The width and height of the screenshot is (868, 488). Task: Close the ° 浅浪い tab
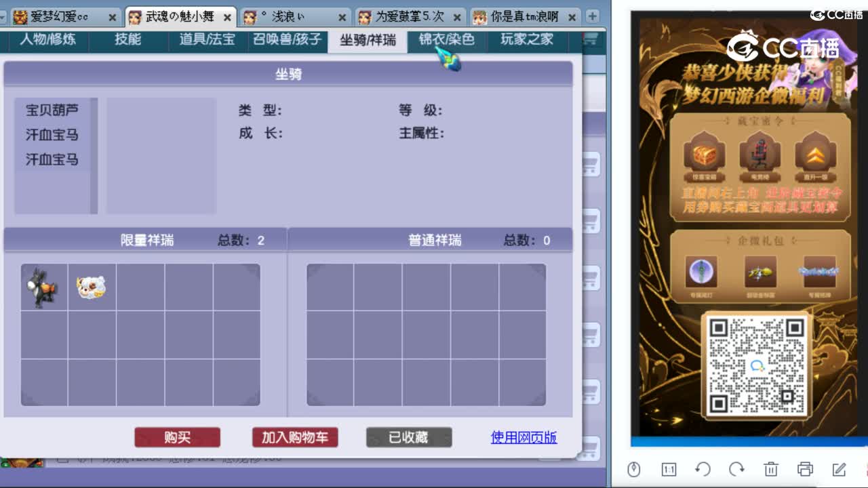pyautogui.click(x=343, y=17)
